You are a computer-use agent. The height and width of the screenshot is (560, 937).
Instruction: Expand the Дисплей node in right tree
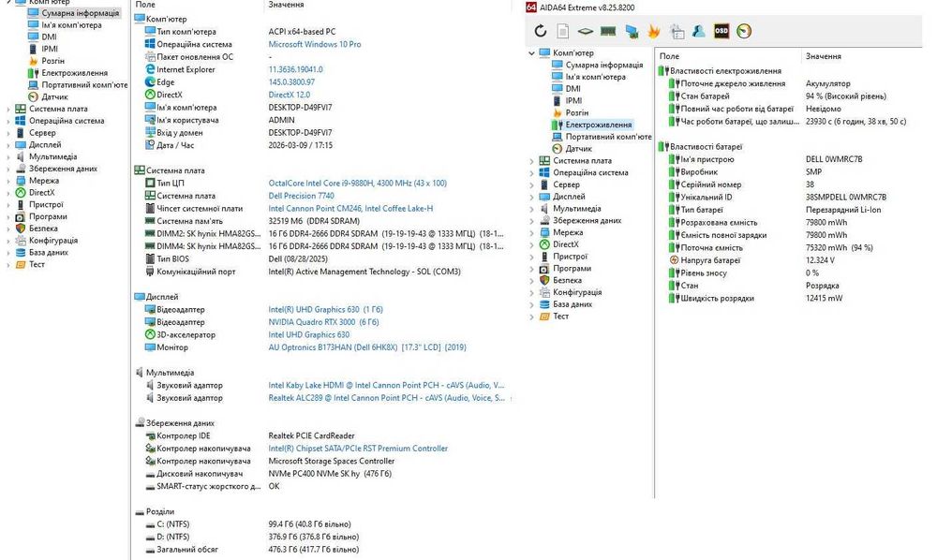[x=531, y=197]
